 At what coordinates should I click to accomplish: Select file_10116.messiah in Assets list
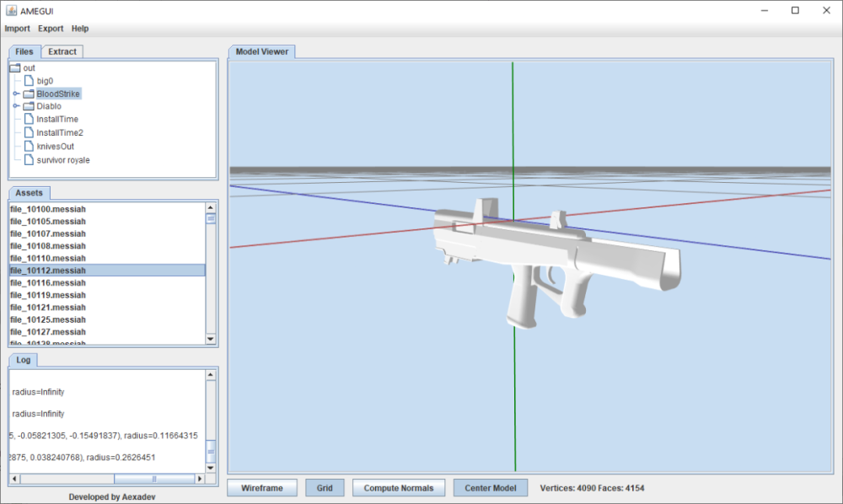[x=48, y=283]
